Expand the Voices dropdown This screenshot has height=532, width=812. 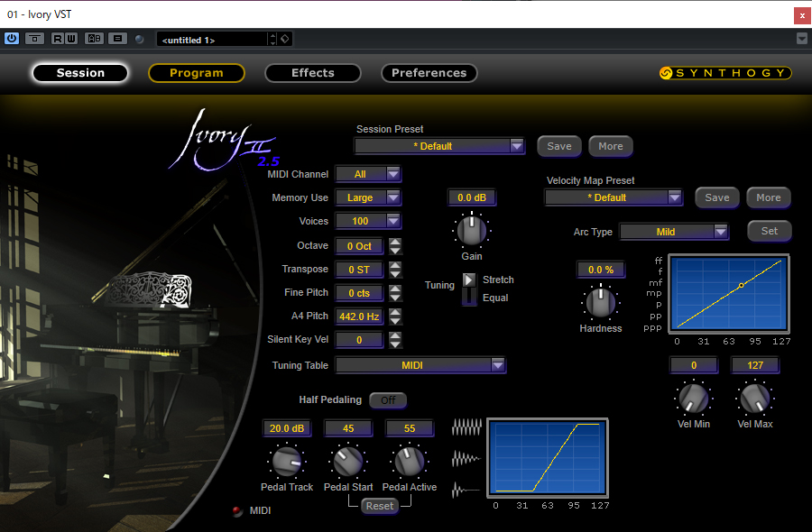(x=368, y=221)
